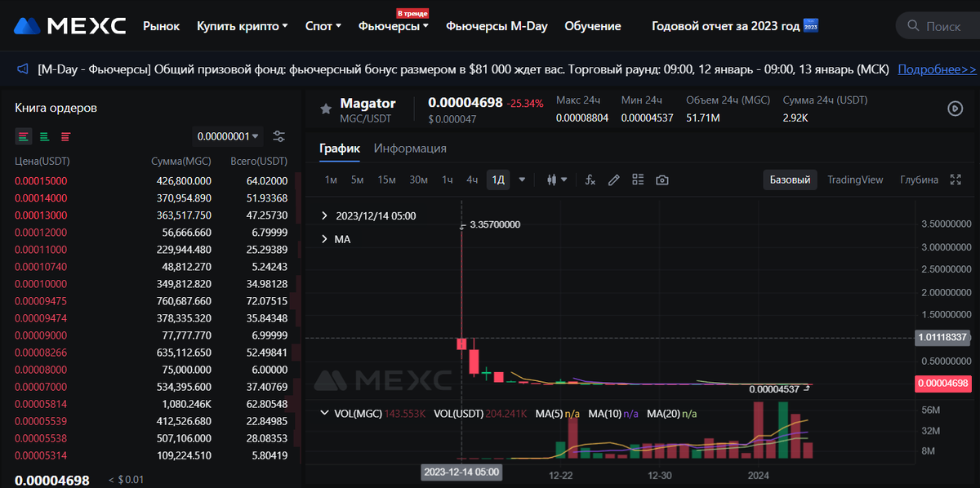
Task: Open Спот dropdown menu
Action: click(323, 26)
